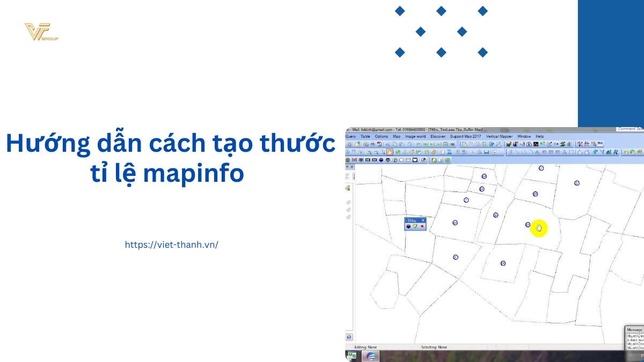Activate the Grabber hand pan tool

click(x=390, y=152)
